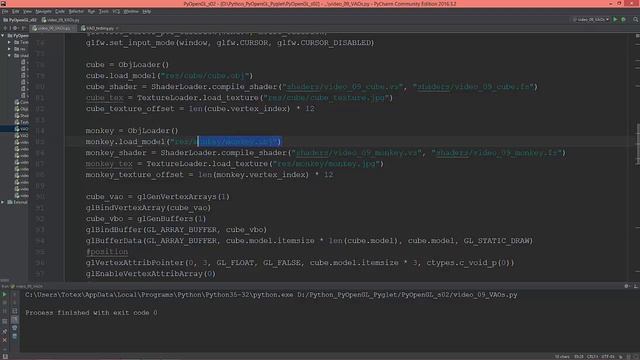Open the View menu

pos(27,11)
